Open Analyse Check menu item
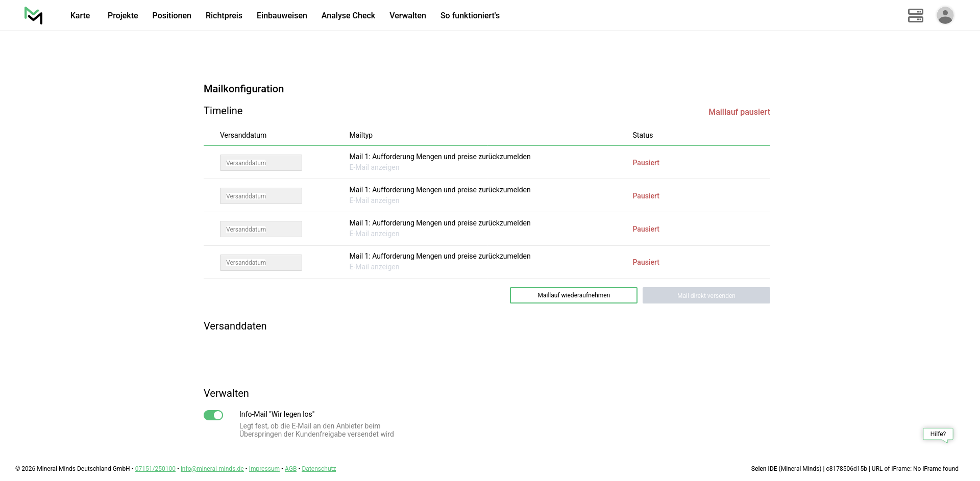Viewport: 980px width, 481px height. pyautogui.click(x=348, y=15)
